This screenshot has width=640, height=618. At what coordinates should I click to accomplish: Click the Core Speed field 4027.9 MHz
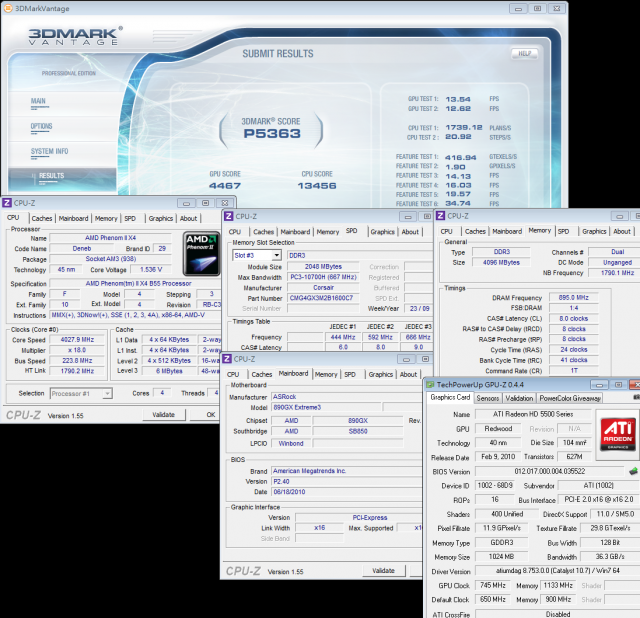pyautogui.click(x=77, y=340)
